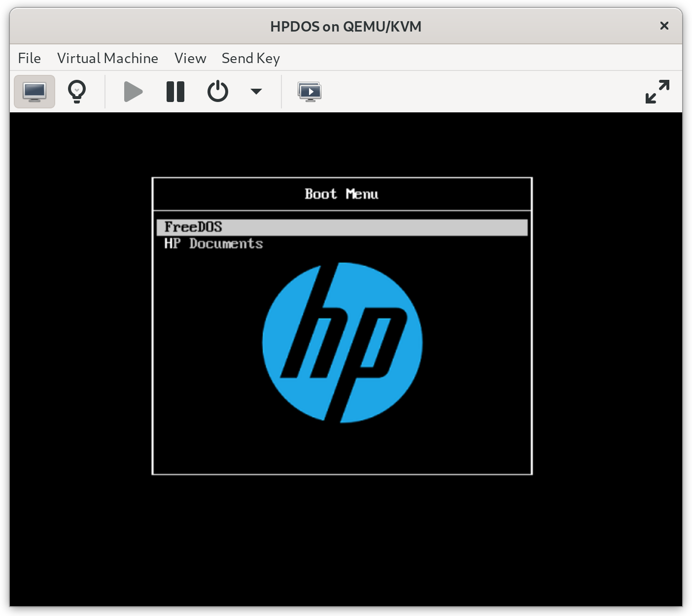Show the graphical console view
This screenshot has width=692, height=616.
pos(35,92)
